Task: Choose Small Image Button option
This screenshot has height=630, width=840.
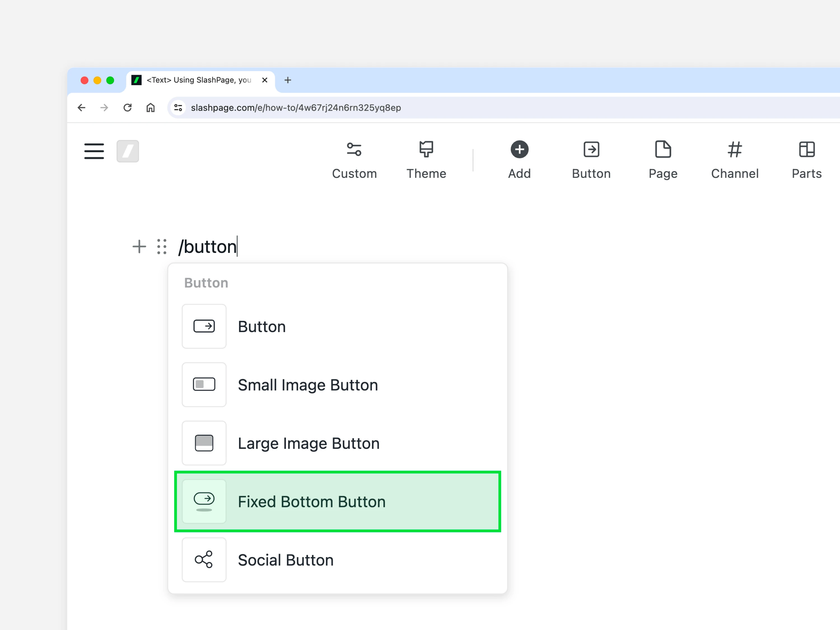Action: pyautogui.click(x=337, y=385)
